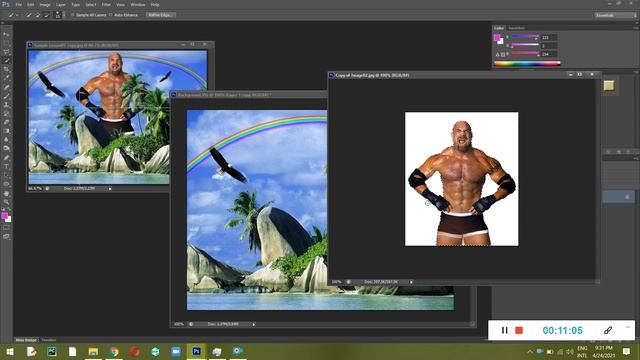Click the hue slider in Color panel
The height and width of the screenshot is (360, 640).
[525, 37]
